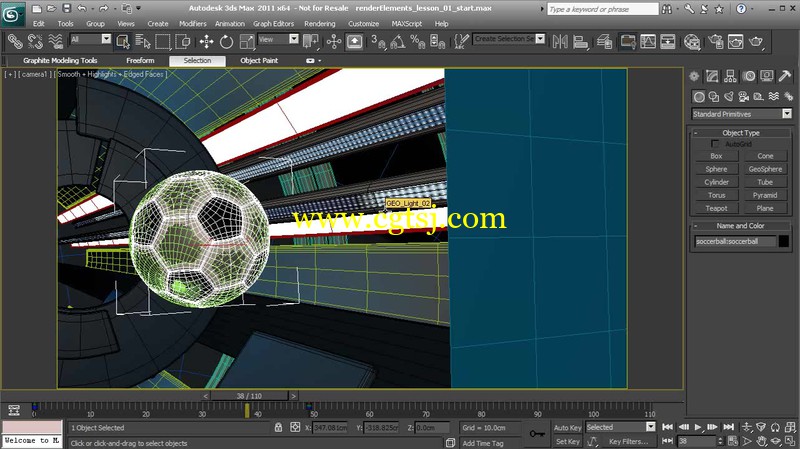Toggle Set Key animation mode
800x449 pixels.
click(x=567, y=441)
